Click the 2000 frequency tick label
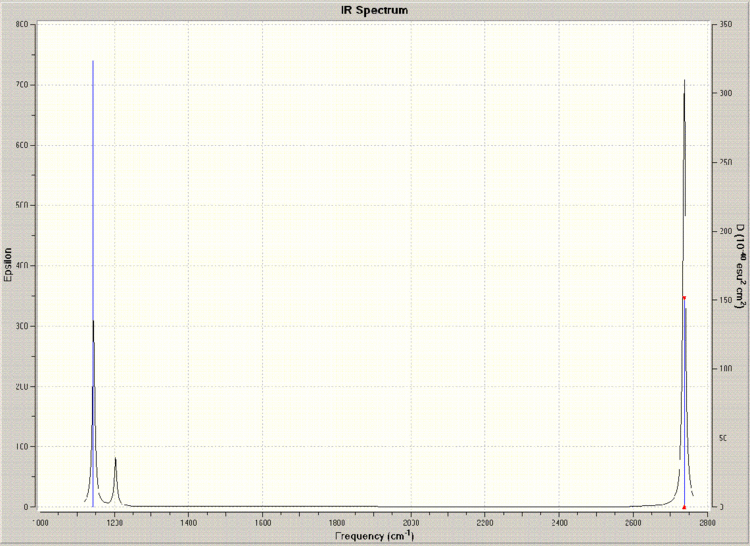750x546 pixels. click(411, 523)
